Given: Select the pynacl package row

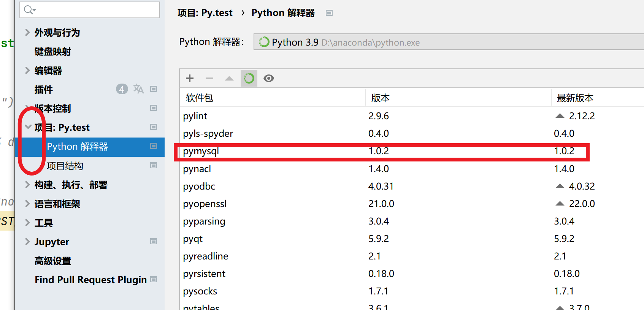Looking at the screenshot, I should [412, 169].
